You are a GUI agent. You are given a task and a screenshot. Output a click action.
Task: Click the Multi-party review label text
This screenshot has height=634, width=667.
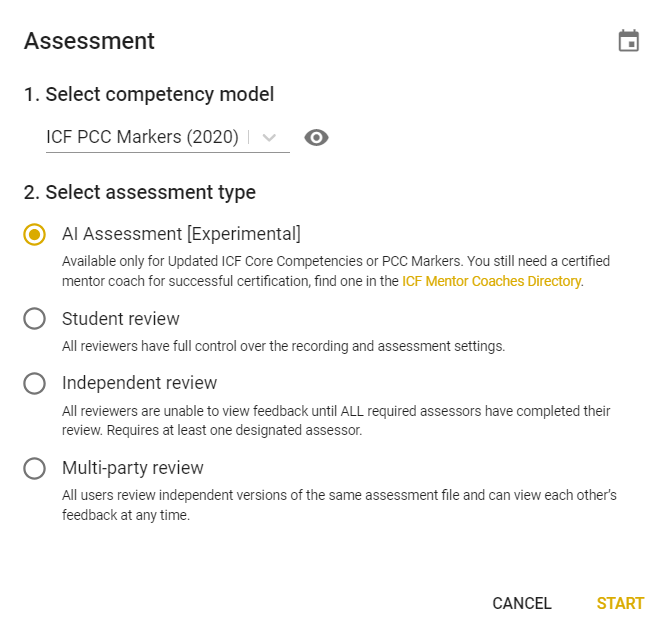click(x=132, y=468)
